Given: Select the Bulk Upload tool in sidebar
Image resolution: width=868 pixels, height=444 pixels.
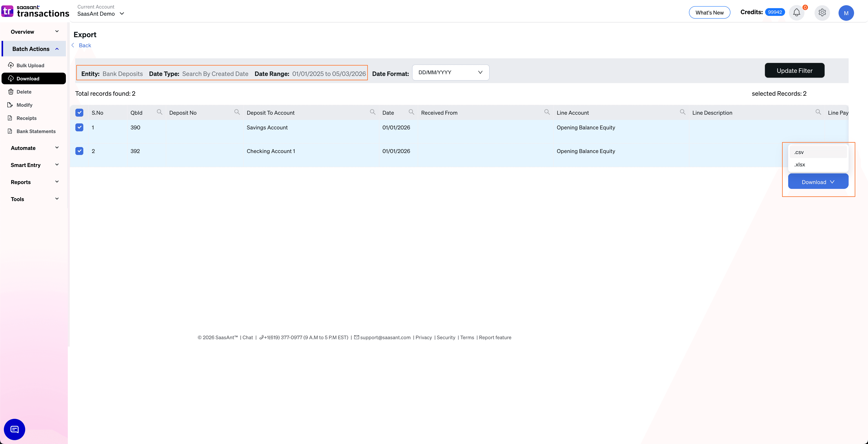Looking at the screenshot, I should 30,65.
